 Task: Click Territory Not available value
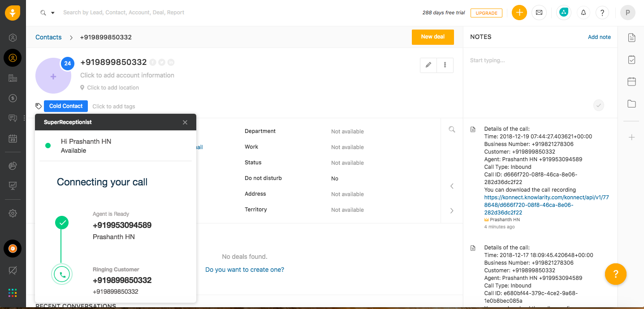click(x=347, y=210)
